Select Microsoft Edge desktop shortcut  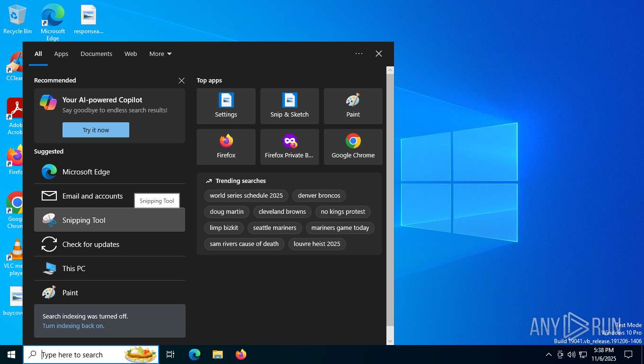point(53,22)
